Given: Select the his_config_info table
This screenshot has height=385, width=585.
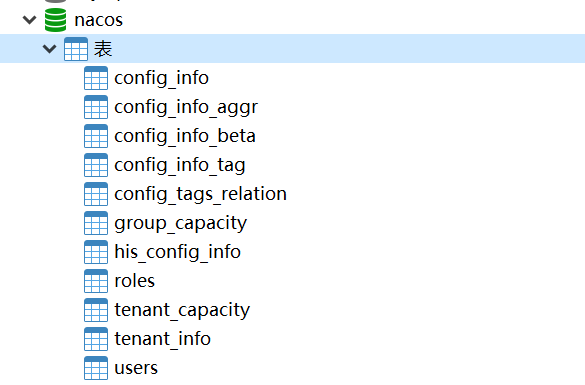Looking at the screenshot, I should pos(177,252).
